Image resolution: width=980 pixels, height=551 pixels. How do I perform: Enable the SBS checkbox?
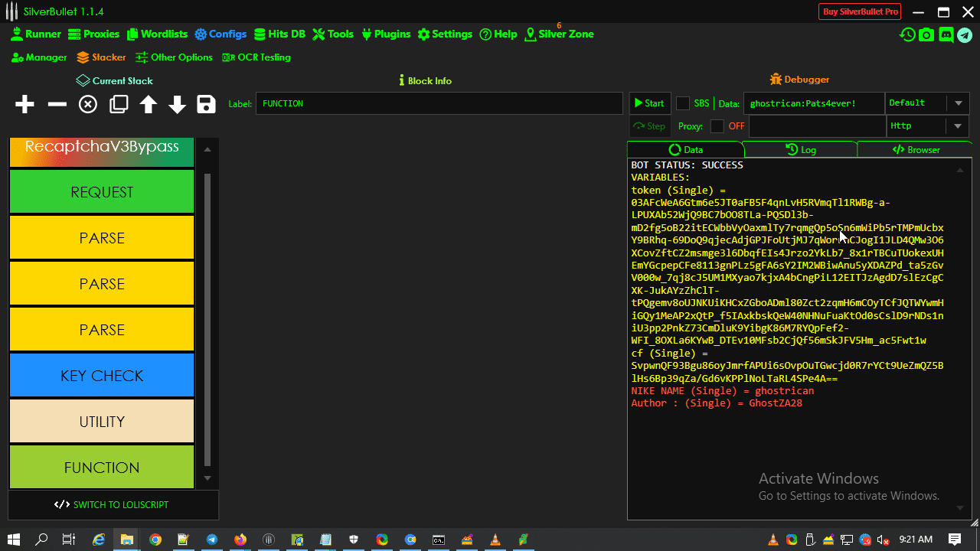(x=683, y=103)
